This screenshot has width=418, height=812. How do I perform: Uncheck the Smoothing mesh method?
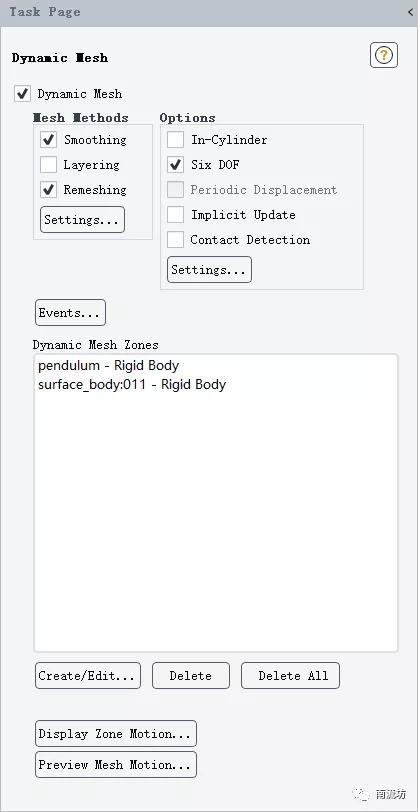tap(49, 140)
